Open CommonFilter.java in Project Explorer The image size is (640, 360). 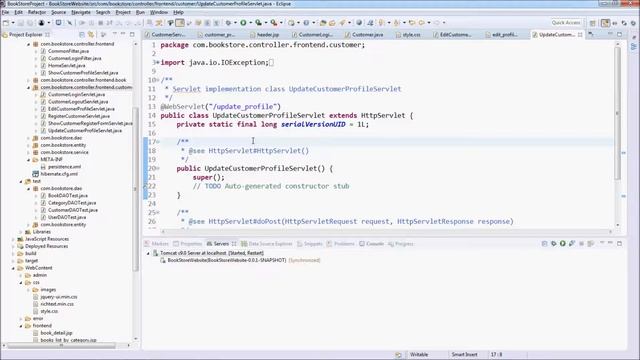69,51
